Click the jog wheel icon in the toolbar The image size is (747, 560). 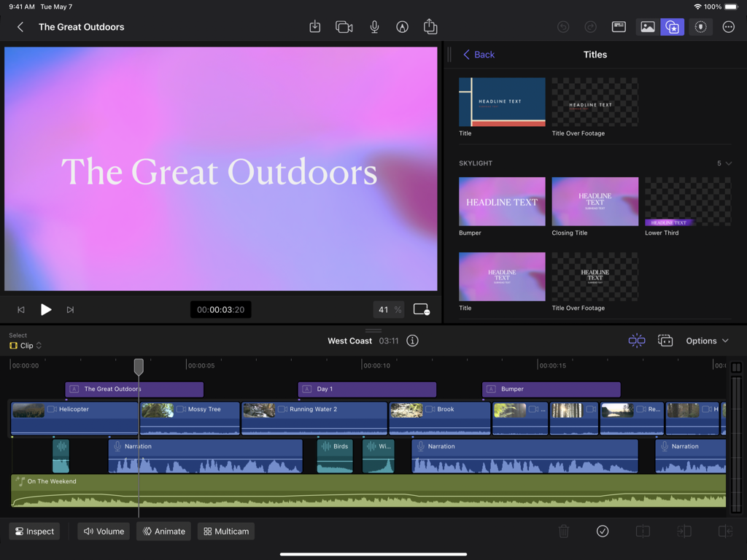[700, 27]
